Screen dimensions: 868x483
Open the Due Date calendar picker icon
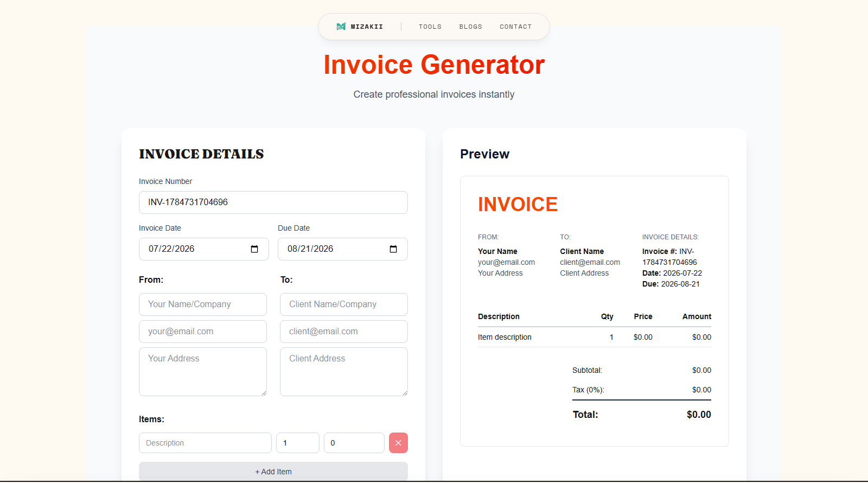coord(393,249)
